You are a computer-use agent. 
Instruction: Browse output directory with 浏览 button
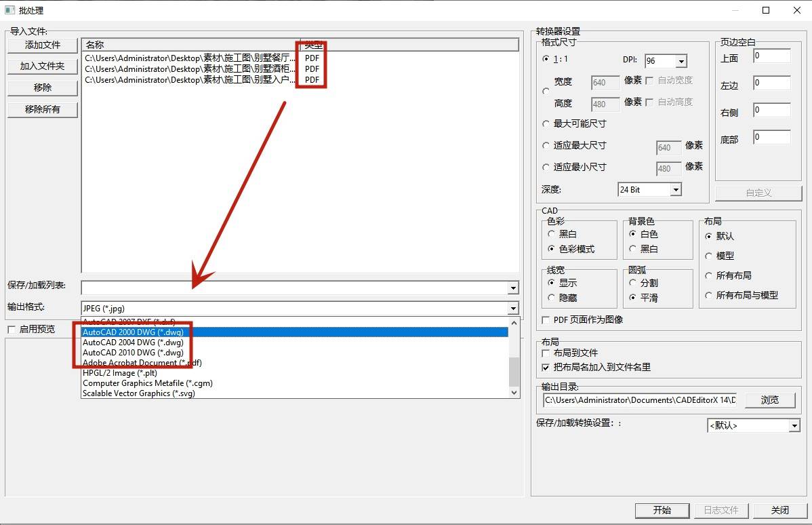coord(769,400)
